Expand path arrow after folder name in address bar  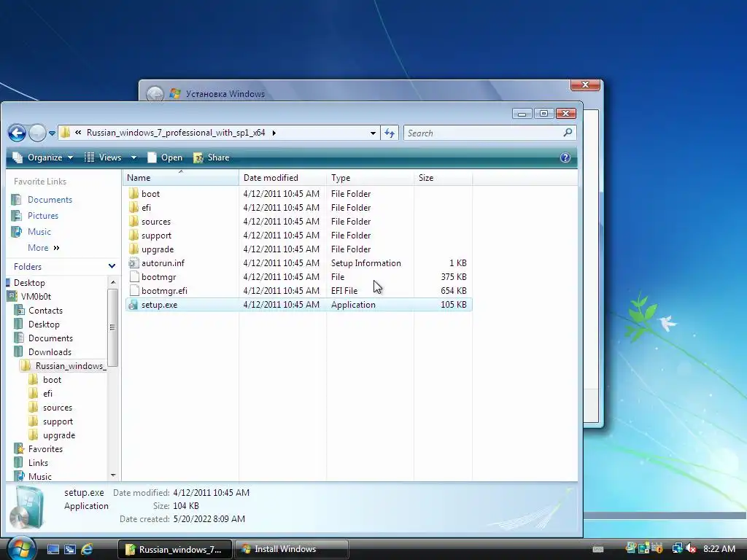click(x=274, y=133)
